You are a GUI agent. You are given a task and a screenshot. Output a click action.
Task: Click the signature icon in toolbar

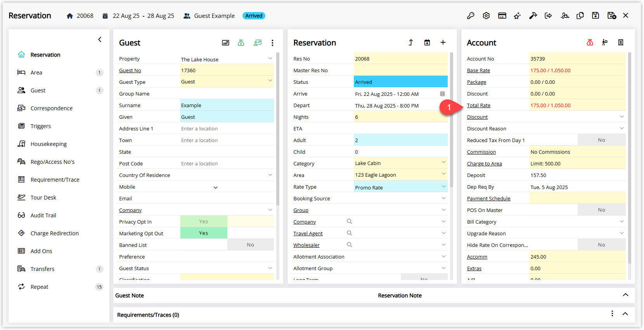(x=565, y=16)
